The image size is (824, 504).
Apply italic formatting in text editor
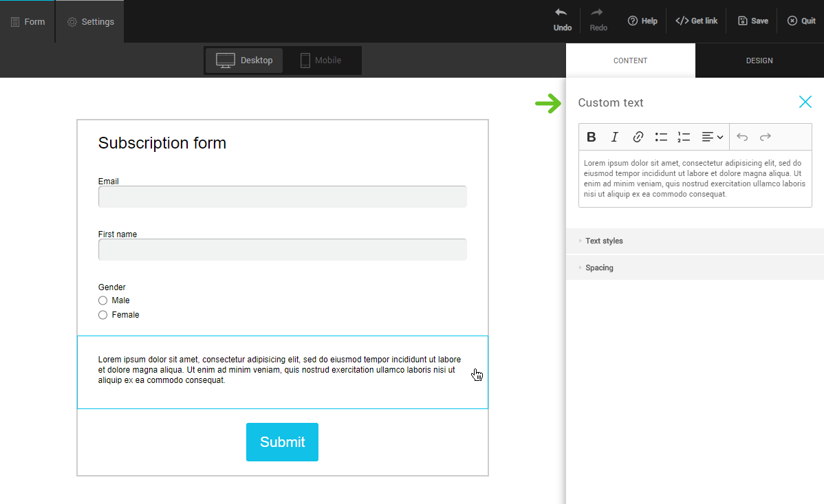click(615, 137)
